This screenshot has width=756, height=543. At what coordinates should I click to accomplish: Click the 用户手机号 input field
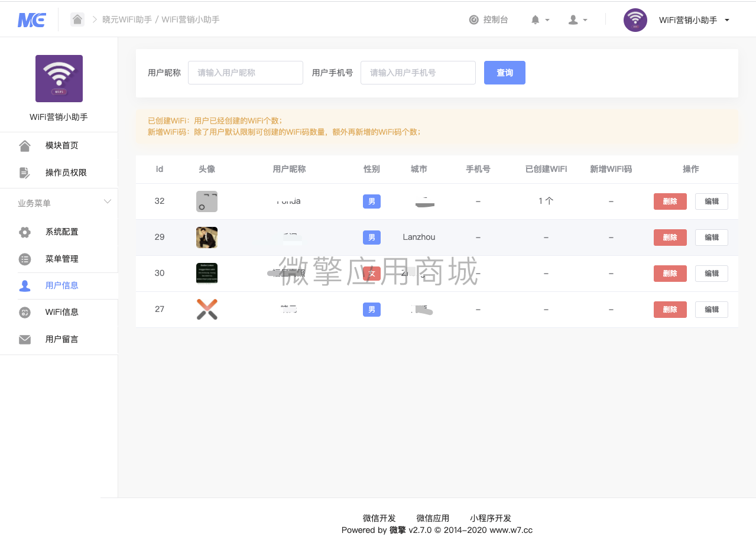[x=418, y=73]
